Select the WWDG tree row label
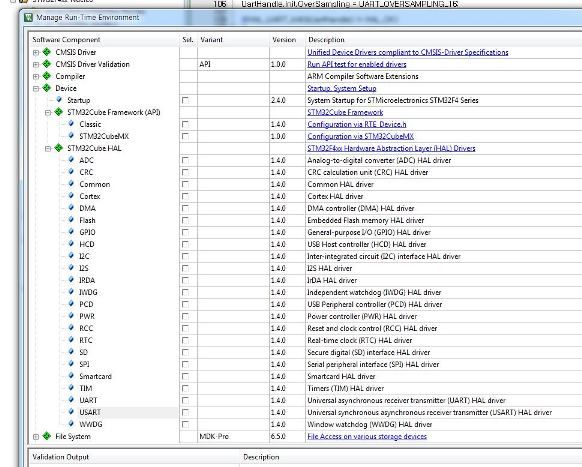This screenshot has height=467, width=582. click(x=91, y=424)
